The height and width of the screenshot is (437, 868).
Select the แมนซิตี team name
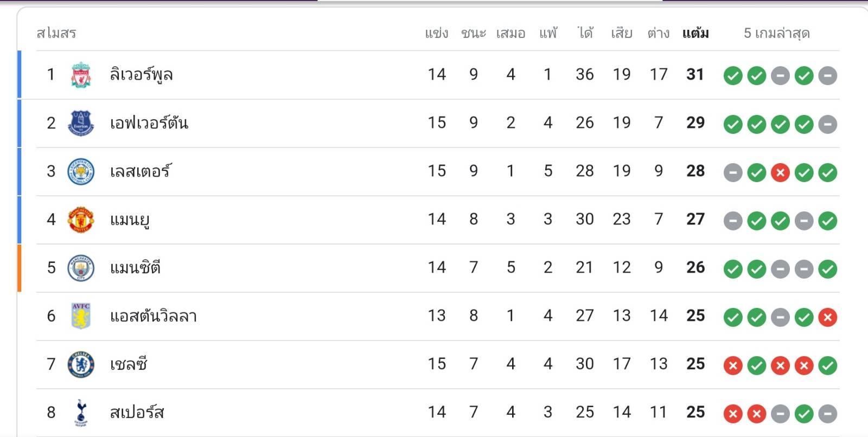[135, 268]
